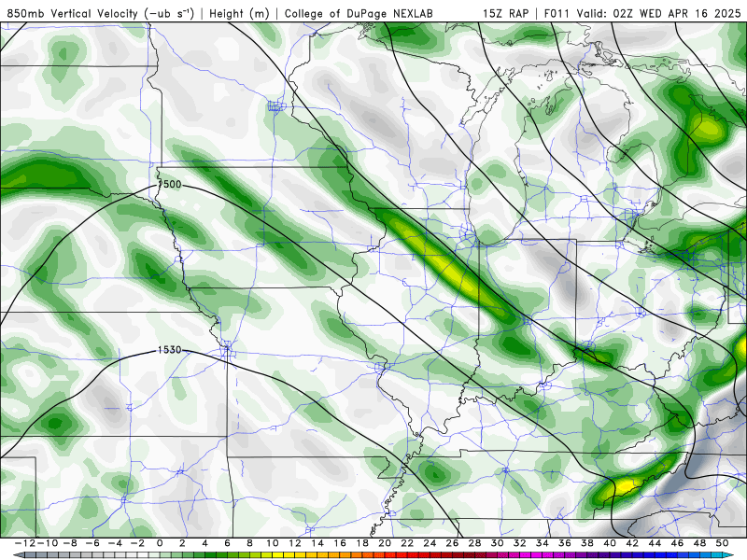This screenshot has width=747, height=560.
Task: Click the '46' color scale value
Action: pos(677,543)
